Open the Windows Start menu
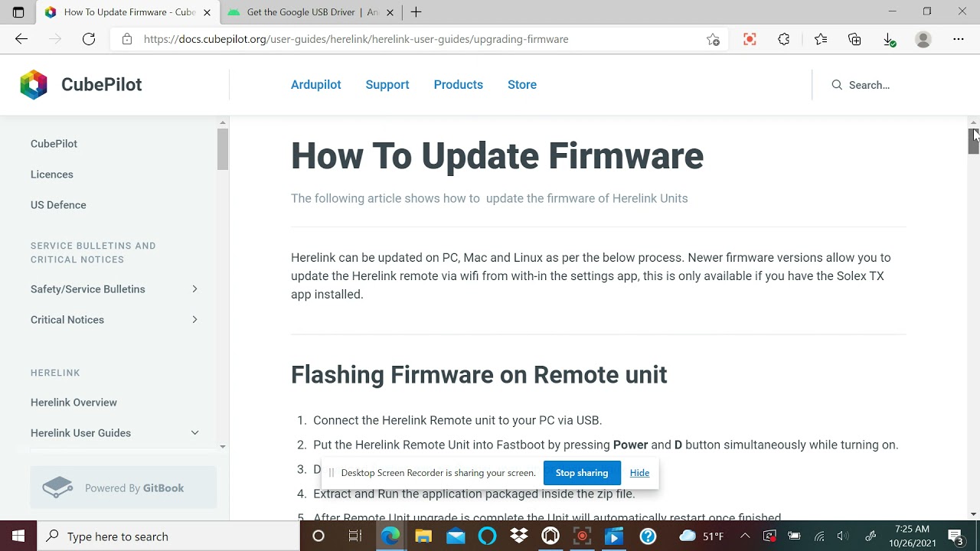This screenshot has height=551, width=980. point(18,536)
